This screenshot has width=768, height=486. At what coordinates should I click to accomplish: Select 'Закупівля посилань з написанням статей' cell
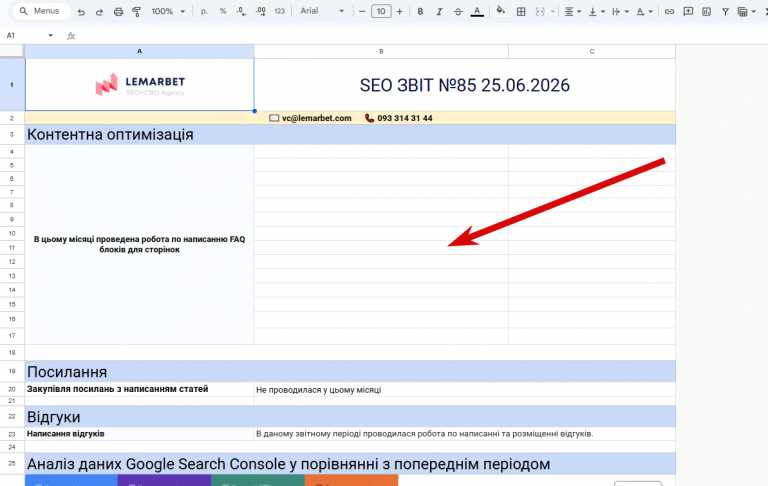point(140,389)
